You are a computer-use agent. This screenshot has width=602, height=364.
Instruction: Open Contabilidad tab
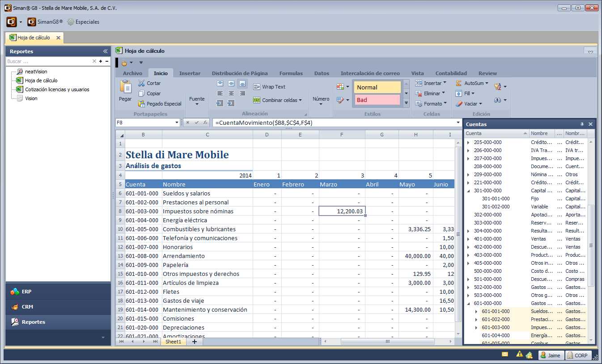451,73
